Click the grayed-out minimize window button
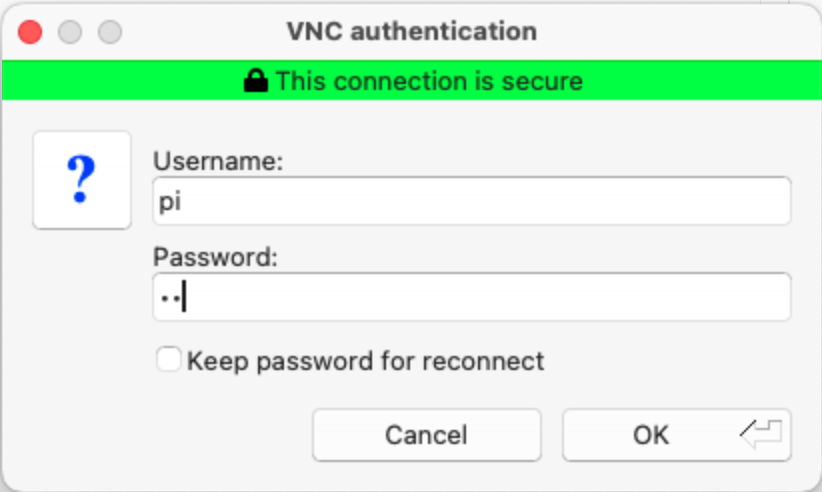This screenshot has height=492, width=822. 70,32
